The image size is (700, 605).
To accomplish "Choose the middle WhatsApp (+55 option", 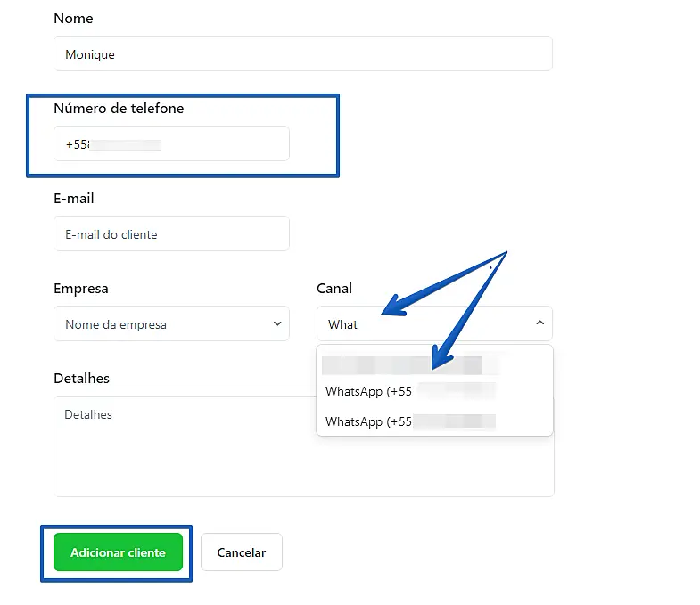I will pos(410,392).
